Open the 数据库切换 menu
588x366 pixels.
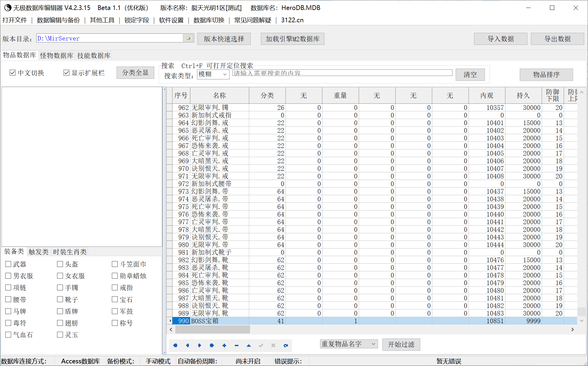tap(209, 20)
